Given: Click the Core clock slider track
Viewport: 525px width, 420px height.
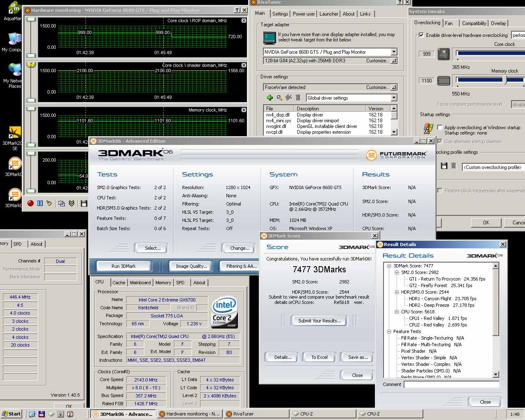Looking at the screenshot, I should 491,53.
